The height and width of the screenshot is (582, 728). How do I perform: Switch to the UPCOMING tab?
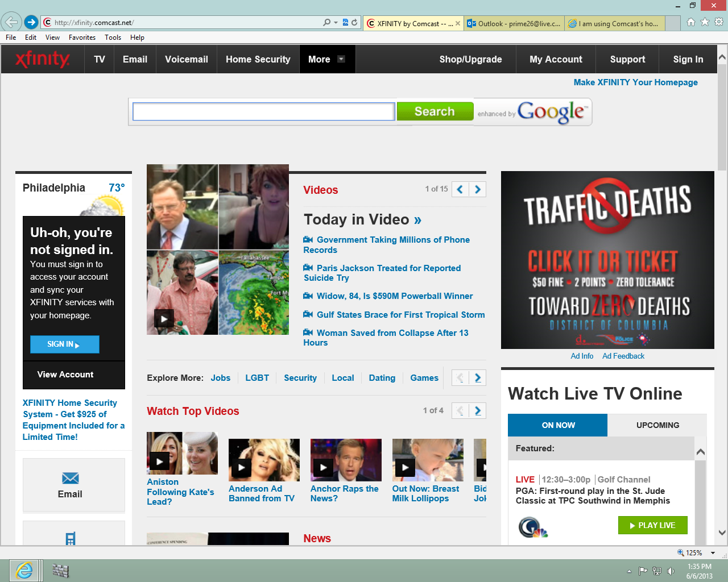point(657,425)
